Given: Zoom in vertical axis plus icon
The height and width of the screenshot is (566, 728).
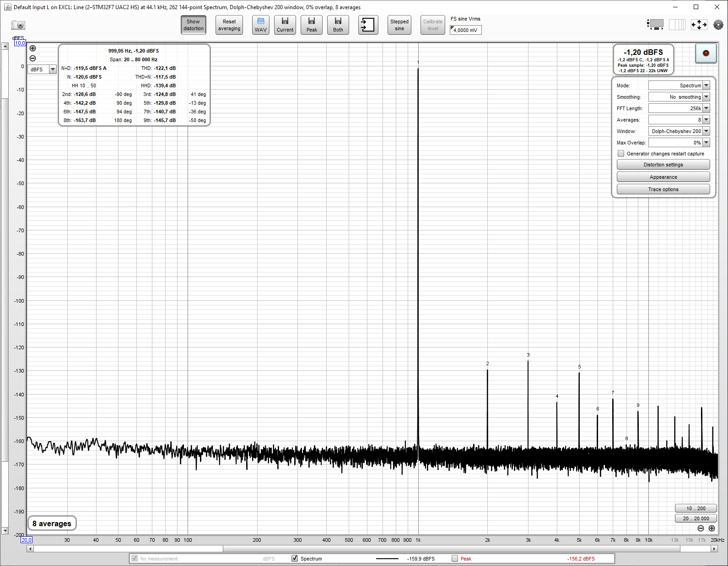Looking at the screenshot, I should pyautogui.click(x=33, y=48).
